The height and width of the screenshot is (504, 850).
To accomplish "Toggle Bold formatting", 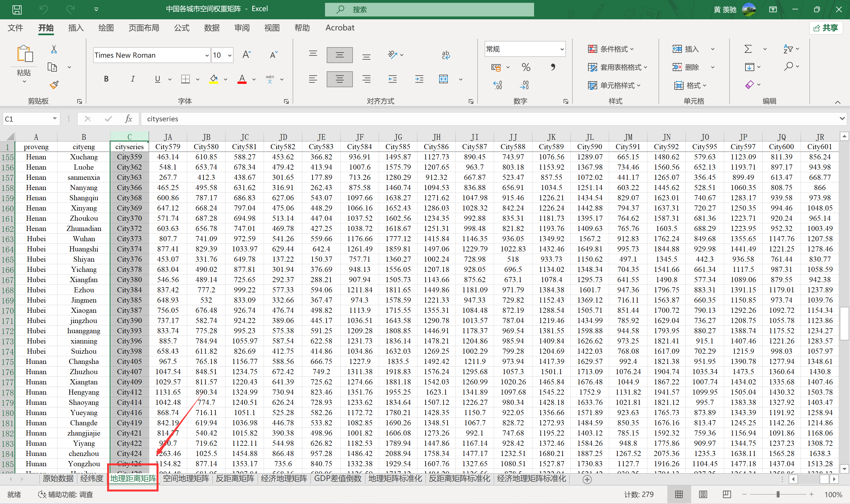I will (106, 79).
